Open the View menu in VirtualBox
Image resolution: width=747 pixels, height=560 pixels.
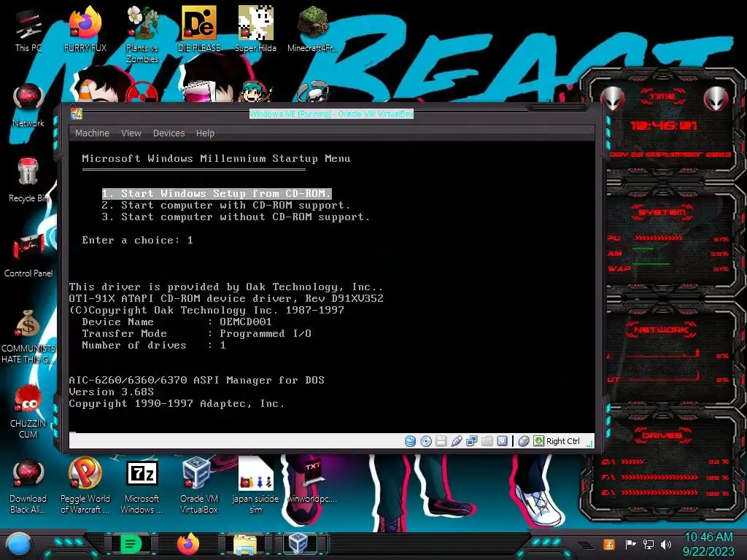click(131, 133)
